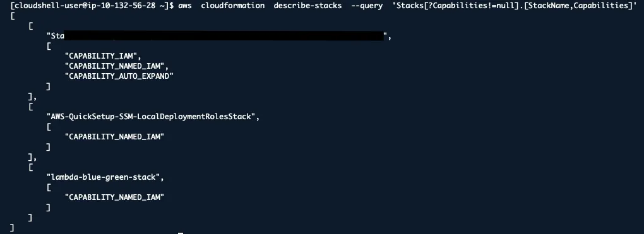Image resolution: width=644 pixels, height=234 pixels.
Task: Click the word cloudformation in command
Action: pyautogui.click(x=232, y=6)
